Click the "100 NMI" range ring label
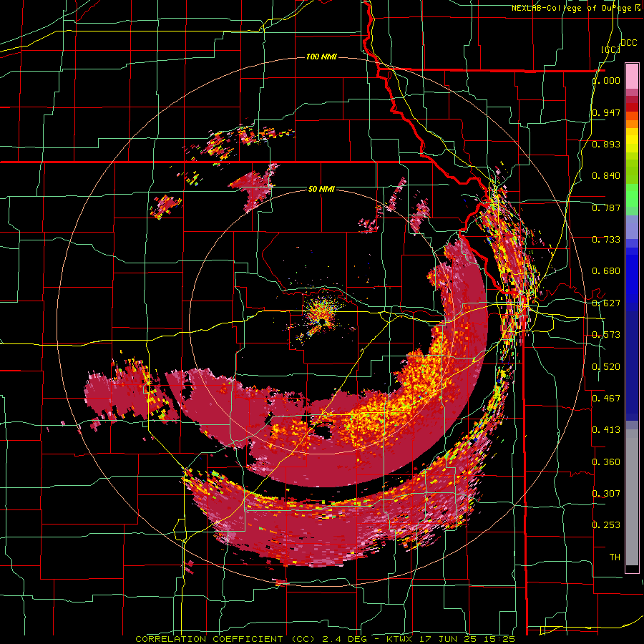 (321, 57)
